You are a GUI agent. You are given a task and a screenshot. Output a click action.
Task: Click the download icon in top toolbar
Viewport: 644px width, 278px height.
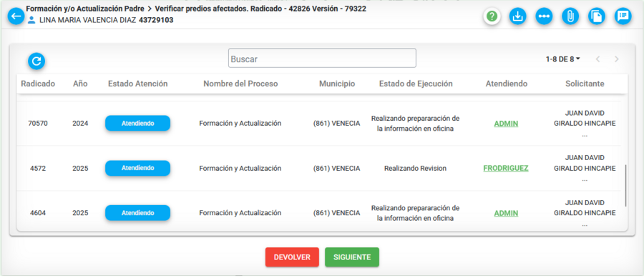tap(518, 16)
